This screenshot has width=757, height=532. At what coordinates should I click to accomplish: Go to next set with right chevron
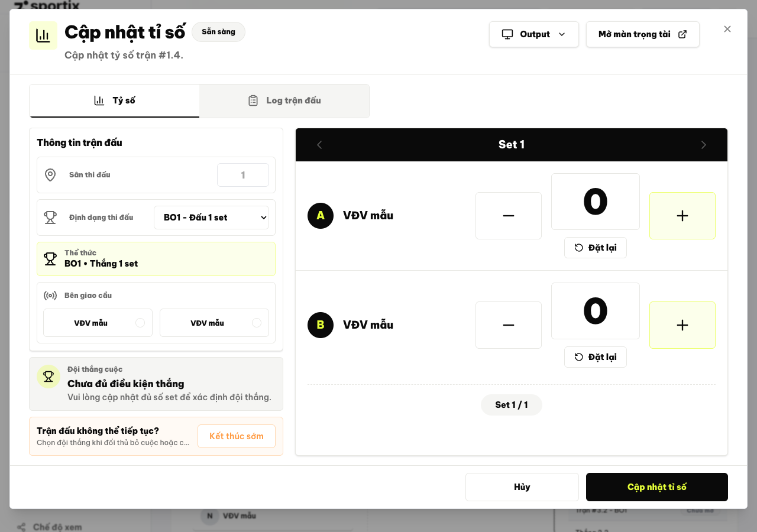tap(703, 145)
